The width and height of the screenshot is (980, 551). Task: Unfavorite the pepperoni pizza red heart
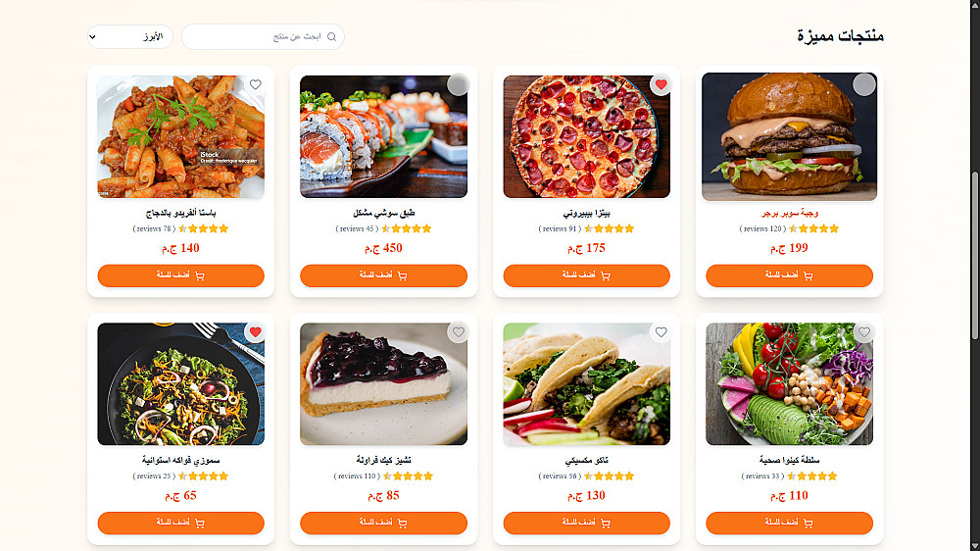pos(661,84)
